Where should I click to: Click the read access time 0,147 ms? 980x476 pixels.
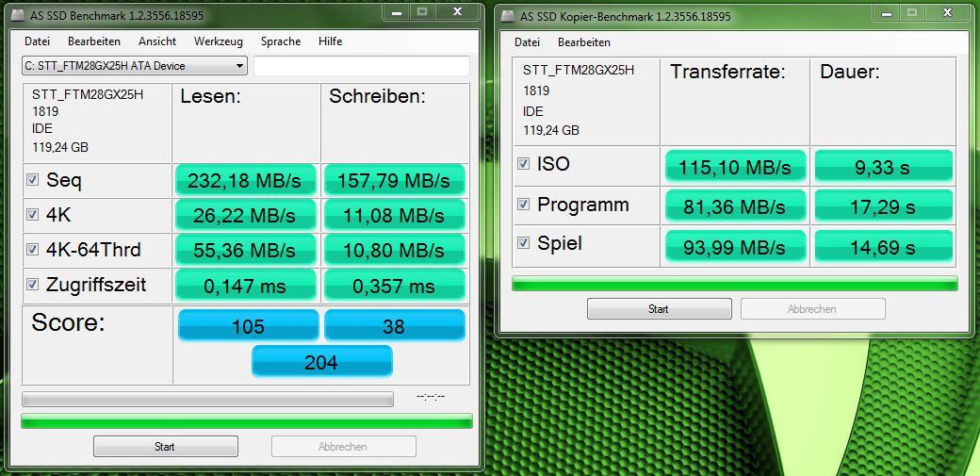pyautogui.click(x=246, y=286)
